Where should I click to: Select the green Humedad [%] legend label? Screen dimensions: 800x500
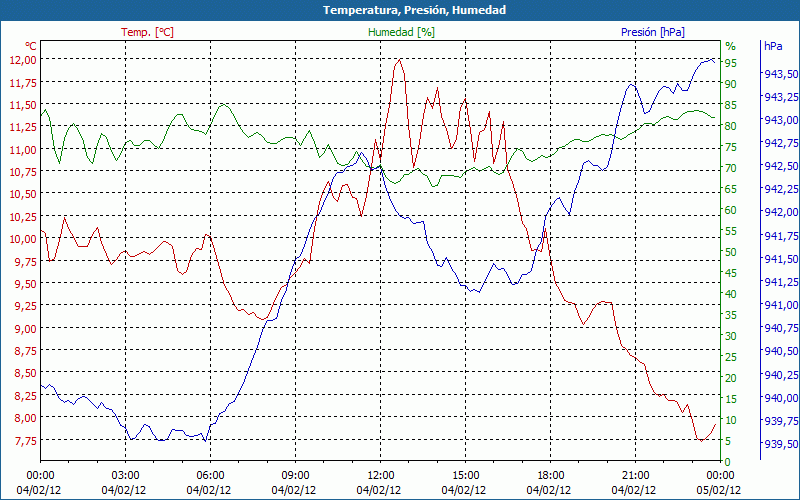point(401,32)
